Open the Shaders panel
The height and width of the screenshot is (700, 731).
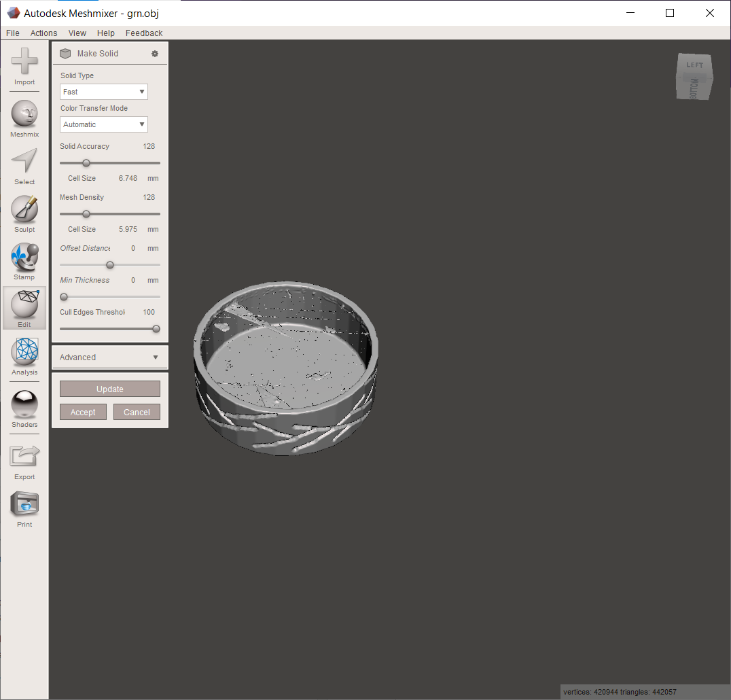[24, 409]
